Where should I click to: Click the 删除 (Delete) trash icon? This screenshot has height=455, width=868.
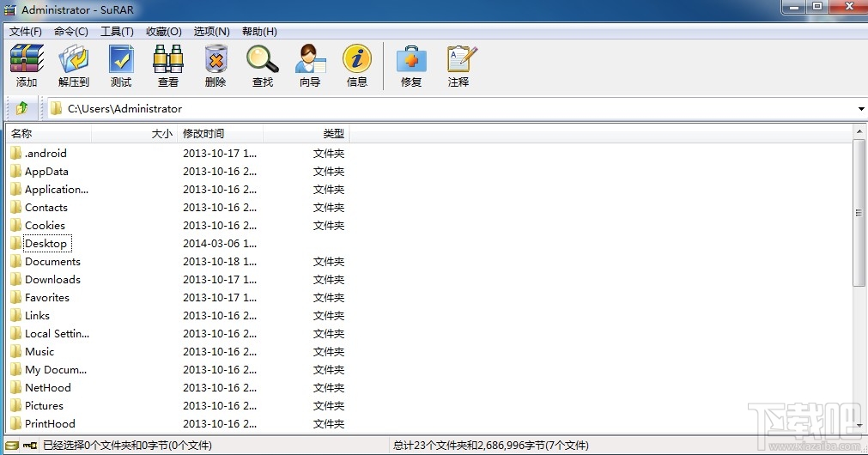click(215, 65)
